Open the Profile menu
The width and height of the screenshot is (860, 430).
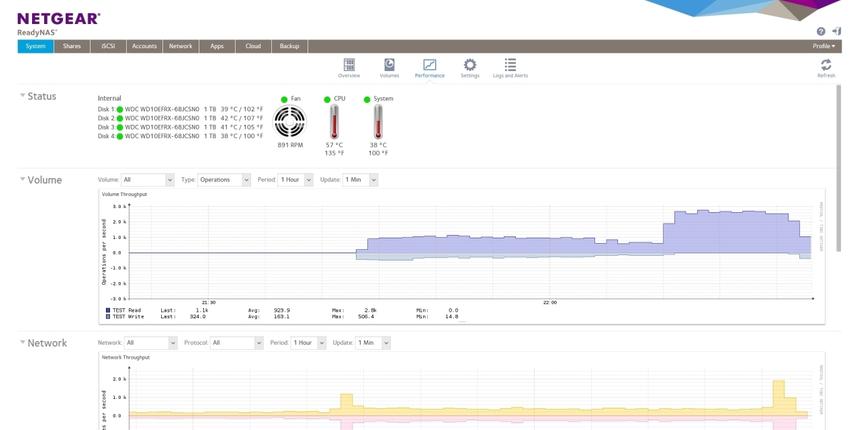coord(824,46)
